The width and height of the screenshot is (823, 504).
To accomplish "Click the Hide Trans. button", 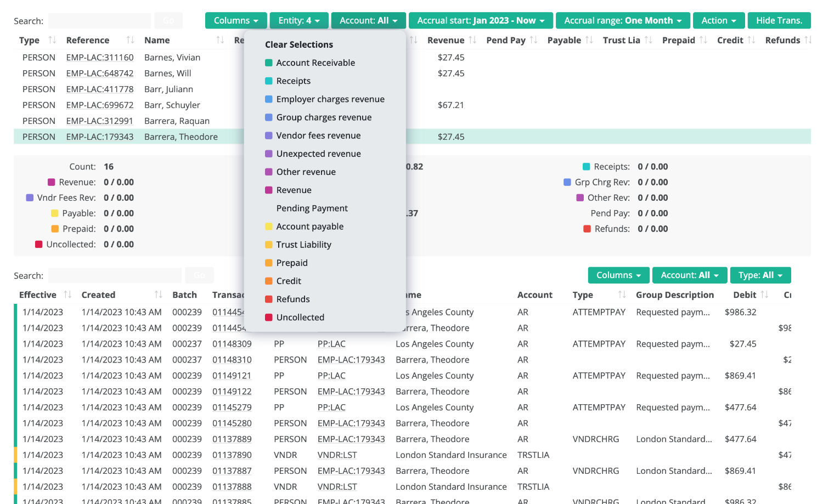I will click(779, 20).
